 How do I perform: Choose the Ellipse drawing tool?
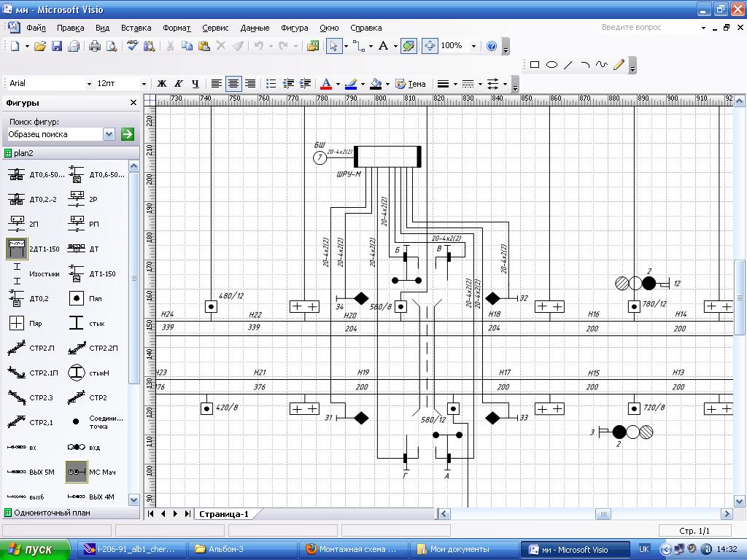pos(552,65)
